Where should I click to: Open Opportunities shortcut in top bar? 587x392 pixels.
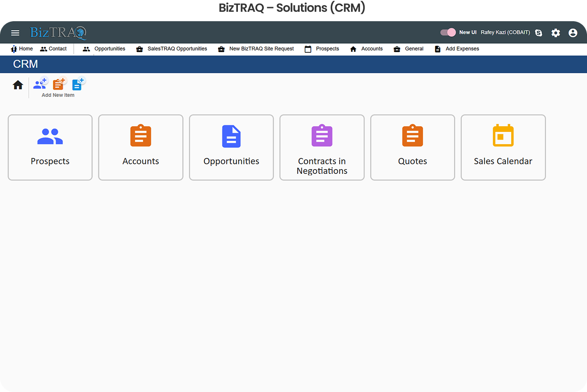click(x=104, y=49)
